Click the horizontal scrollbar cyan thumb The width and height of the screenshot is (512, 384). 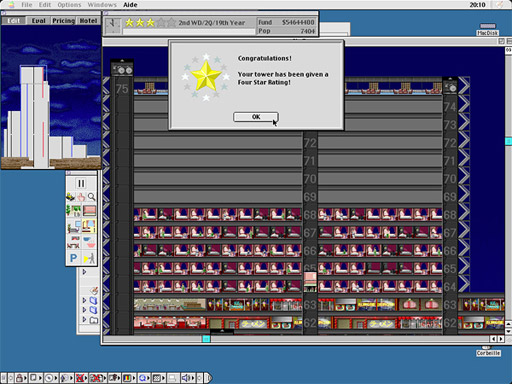point(206,339)
